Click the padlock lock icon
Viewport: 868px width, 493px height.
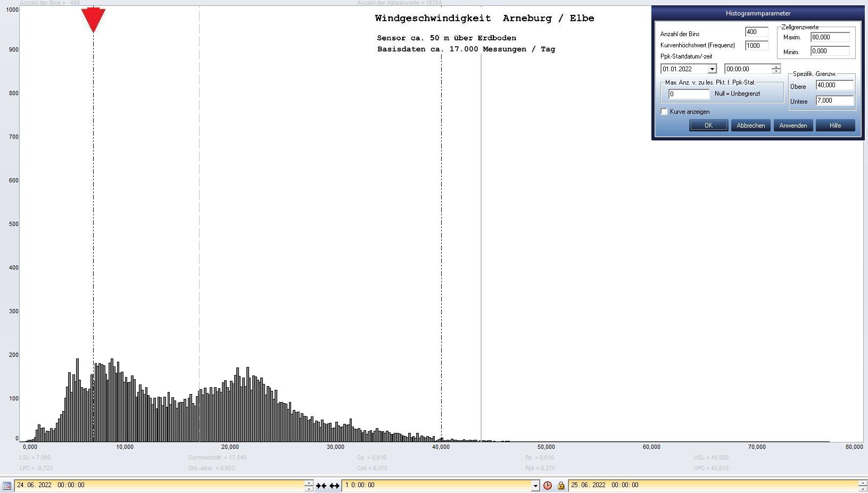click(x=560, y=486)
